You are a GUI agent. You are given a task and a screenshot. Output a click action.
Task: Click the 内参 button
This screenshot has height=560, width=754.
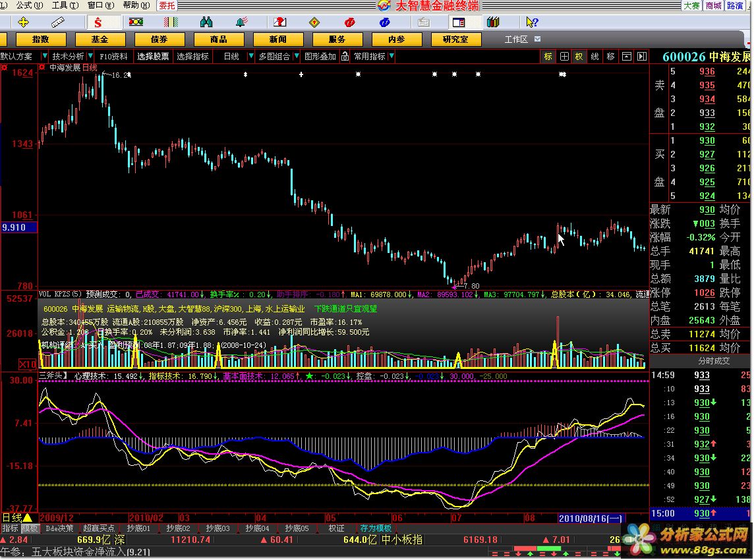(x=397, y=40)
